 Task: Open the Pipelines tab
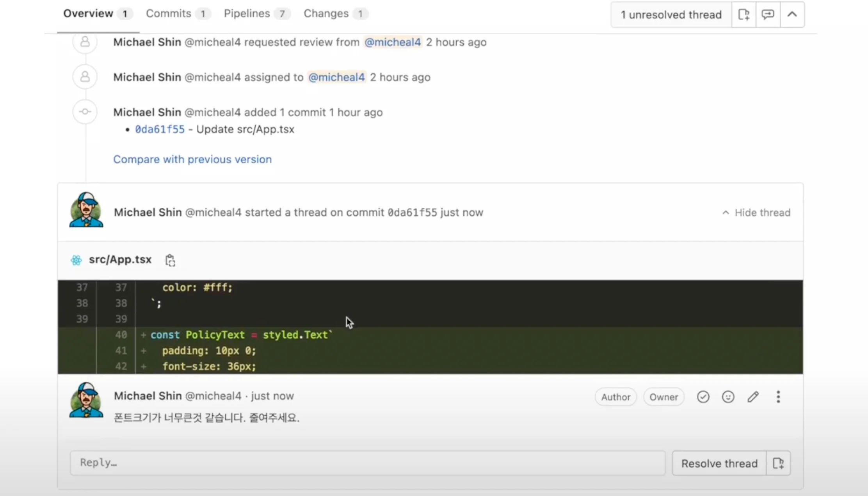[247, 14]
